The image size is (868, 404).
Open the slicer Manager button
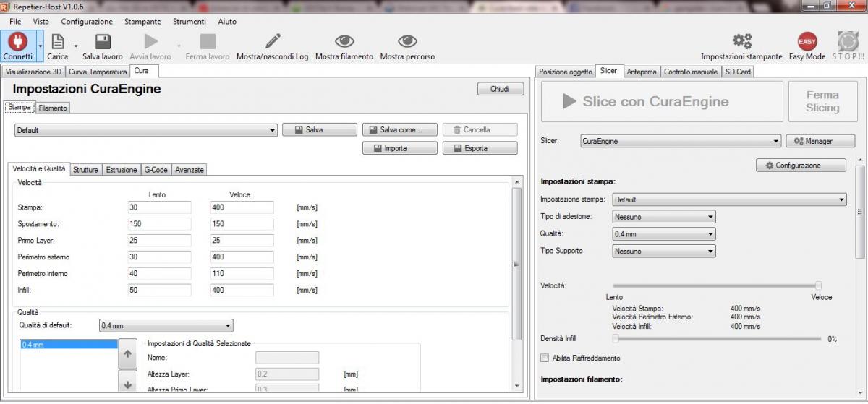pyautogui.click(x=821, y=141)
